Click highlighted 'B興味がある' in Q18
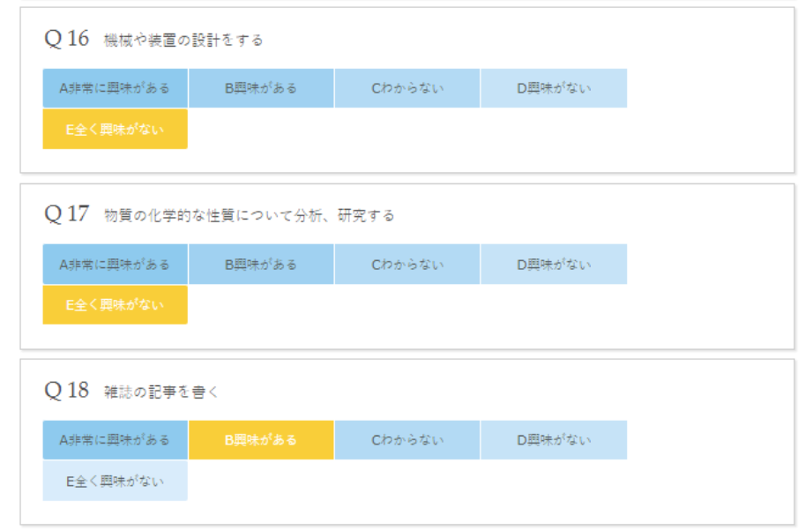The height and width of the screenshot is (530, 812). 261,439
